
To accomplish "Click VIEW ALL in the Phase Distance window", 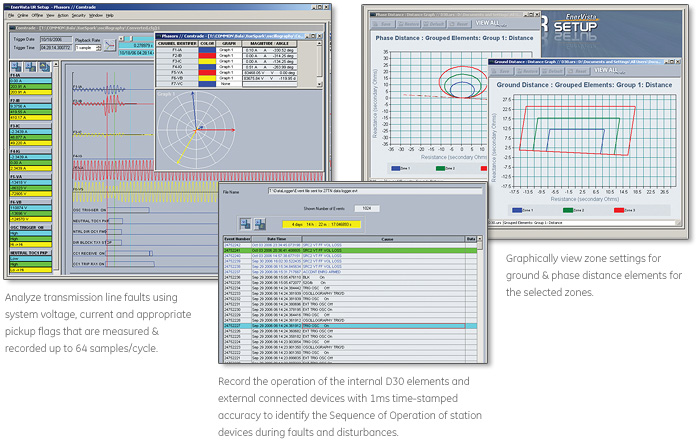I will point(487,23).
